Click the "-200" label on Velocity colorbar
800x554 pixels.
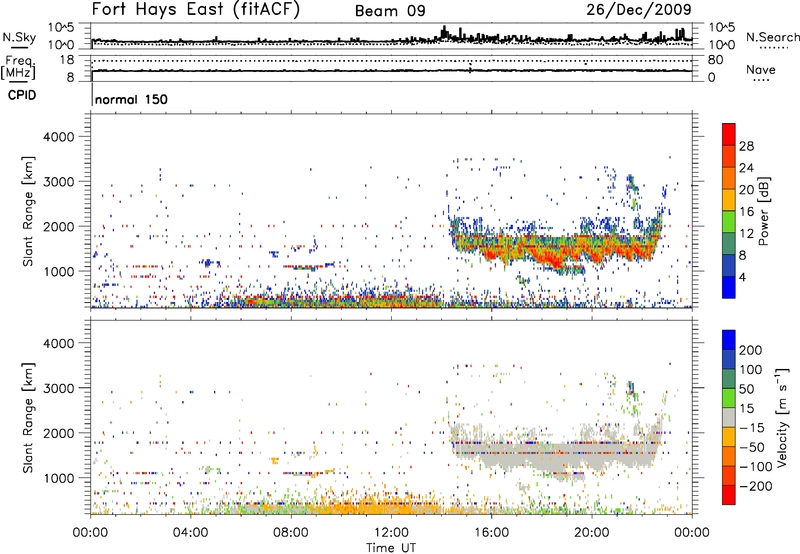click(756, 486)
